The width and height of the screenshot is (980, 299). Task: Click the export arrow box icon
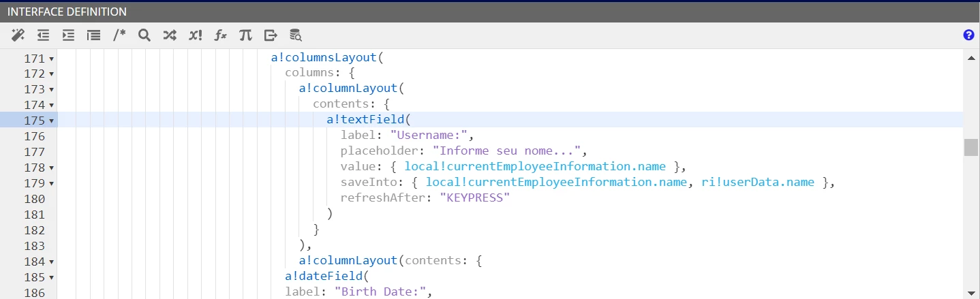[x=271, y=35]
